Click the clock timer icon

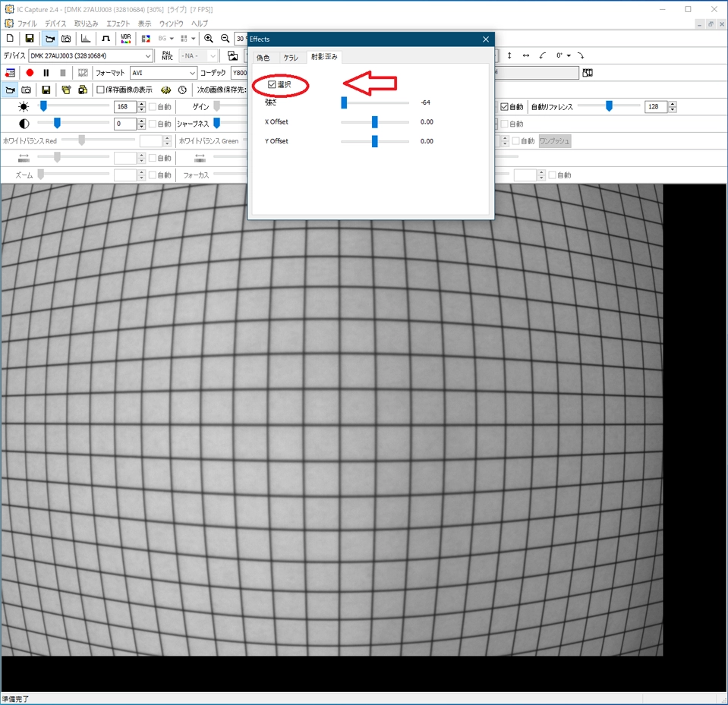pyautogui.click(x=182, y=90)
